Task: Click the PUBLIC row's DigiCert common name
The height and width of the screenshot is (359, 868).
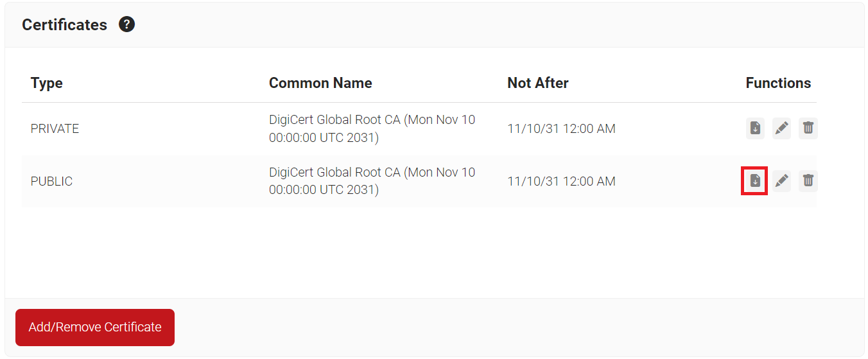Action: [372, 181]
